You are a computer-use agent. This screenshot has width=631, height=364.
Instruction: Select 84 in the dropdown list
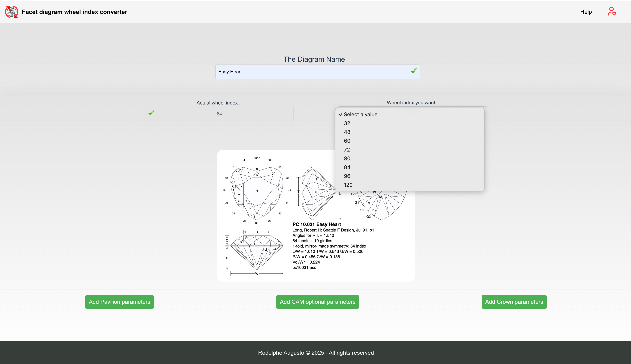pyautogui.click(x=347, y=167)
